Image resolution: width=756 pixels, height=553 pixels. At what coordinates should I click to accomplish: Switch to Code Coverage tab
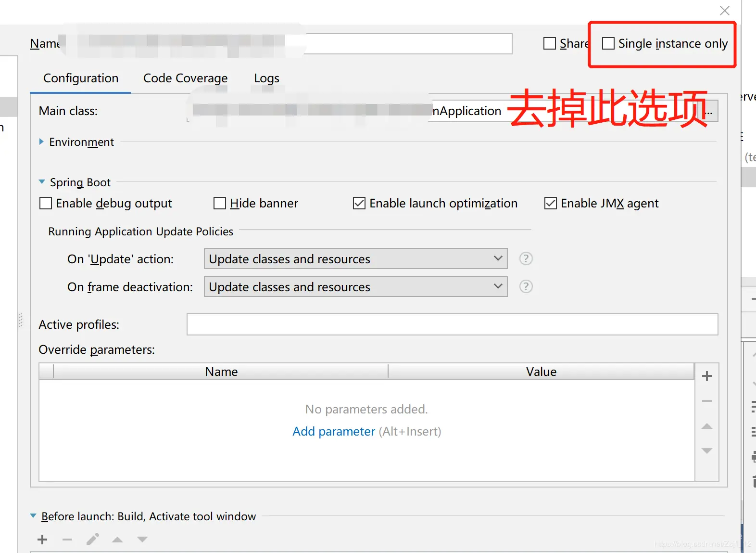[186, 78]
